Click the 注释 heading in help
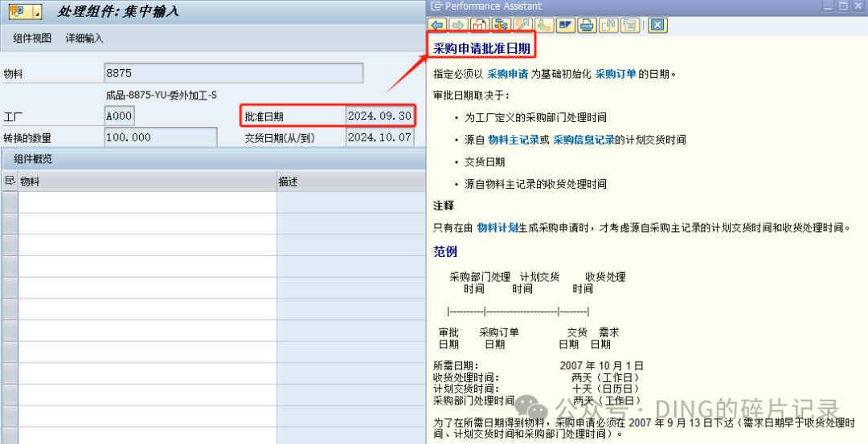 tap(444, 206)
